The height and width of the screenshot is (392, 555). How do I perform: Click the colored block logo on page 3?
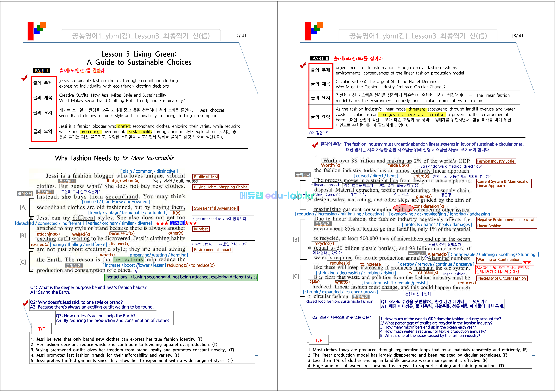[x=314, y=31]
